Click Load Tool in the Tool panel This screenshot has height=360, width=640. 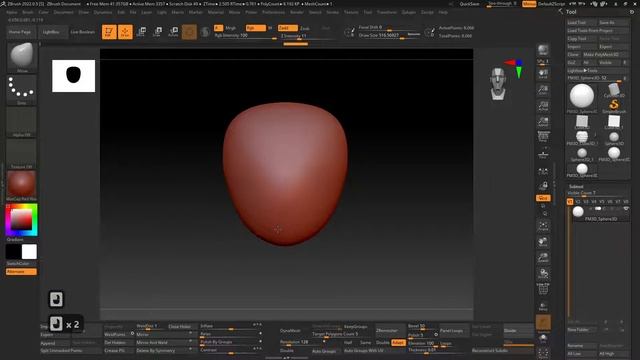click(582, 22)
